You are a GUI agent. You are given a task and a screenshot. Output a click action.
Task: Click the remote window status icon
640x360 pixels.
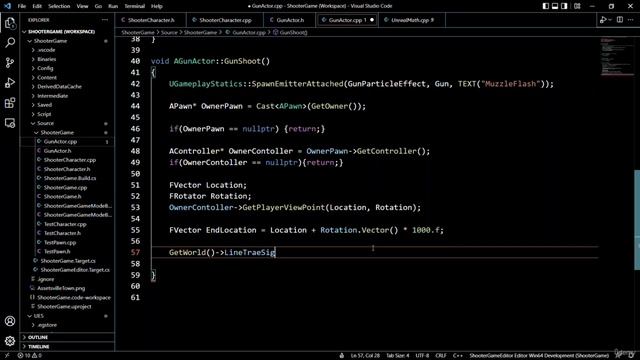tap(7, 356)
